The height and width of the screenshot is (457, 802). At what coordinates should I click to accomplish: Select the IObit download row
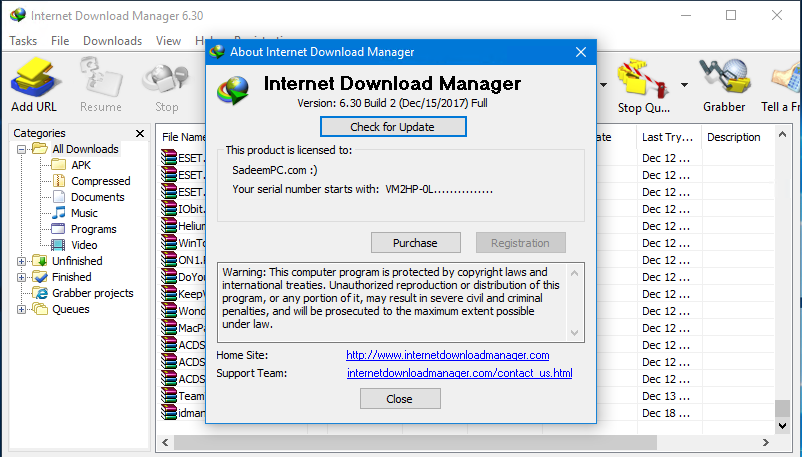pos(183,209)
